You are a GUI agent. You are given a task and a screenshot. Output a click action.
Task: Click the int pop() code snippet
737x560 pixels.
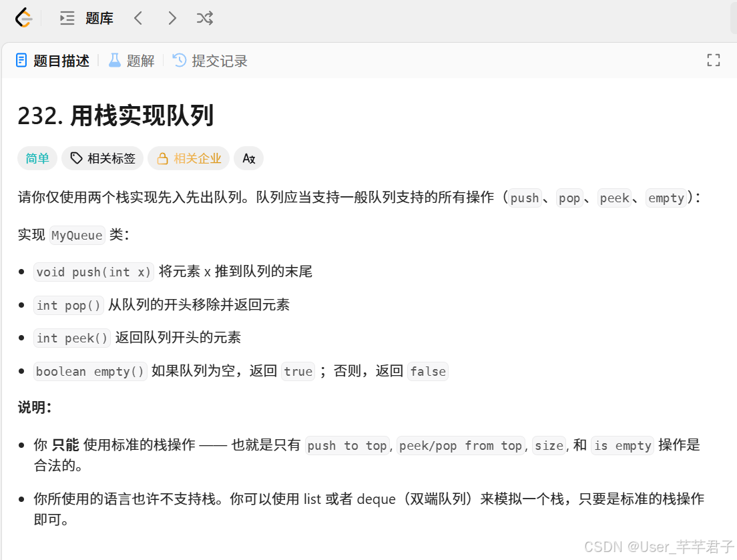(69, 306)
